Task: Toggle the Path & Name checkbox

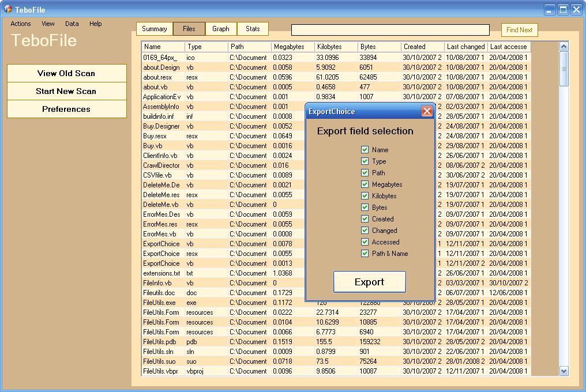Action: pos(365,254)
